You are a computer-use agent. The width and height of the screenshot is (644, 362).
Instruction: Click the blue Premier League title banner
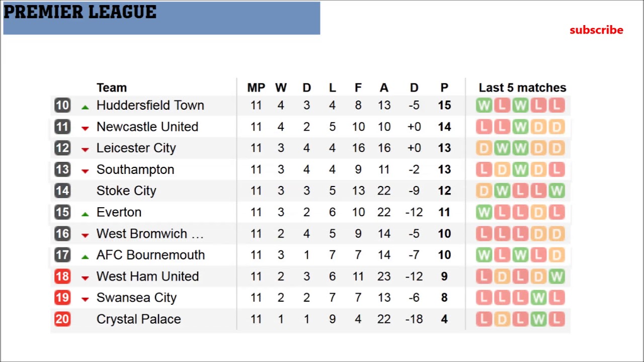coord(161,19)
